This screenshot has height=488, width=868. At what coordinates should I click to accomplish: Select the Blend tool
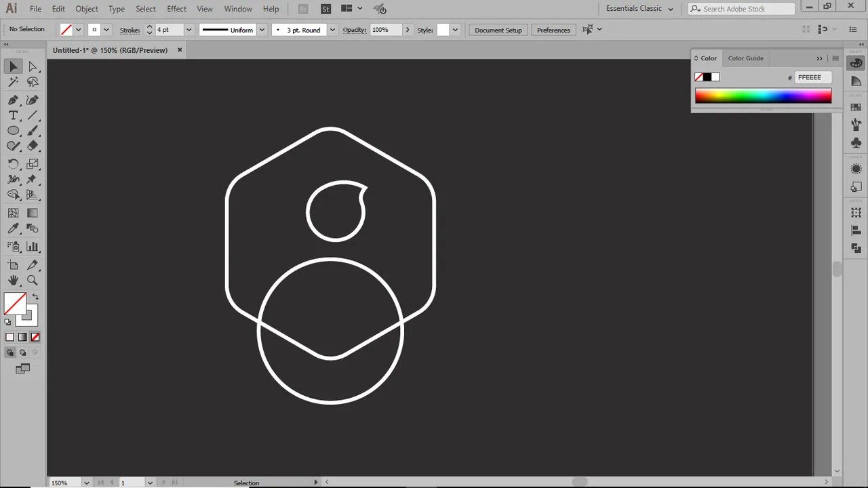click(x=33, y=228)
